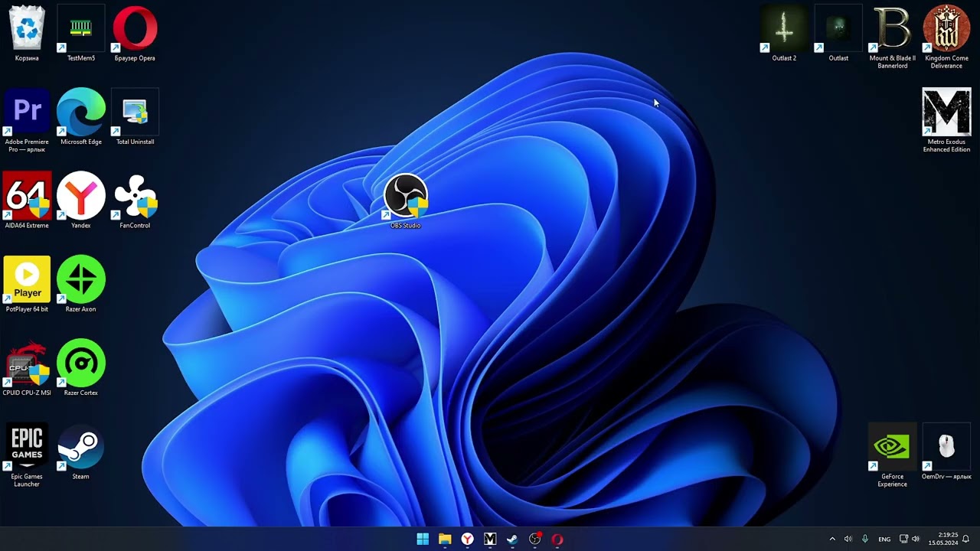Image resolution: width=980 pixels, height=551 pixels.
Task: Select the Outlast 2 desktop shortcut
Action: tap(784, 34)
